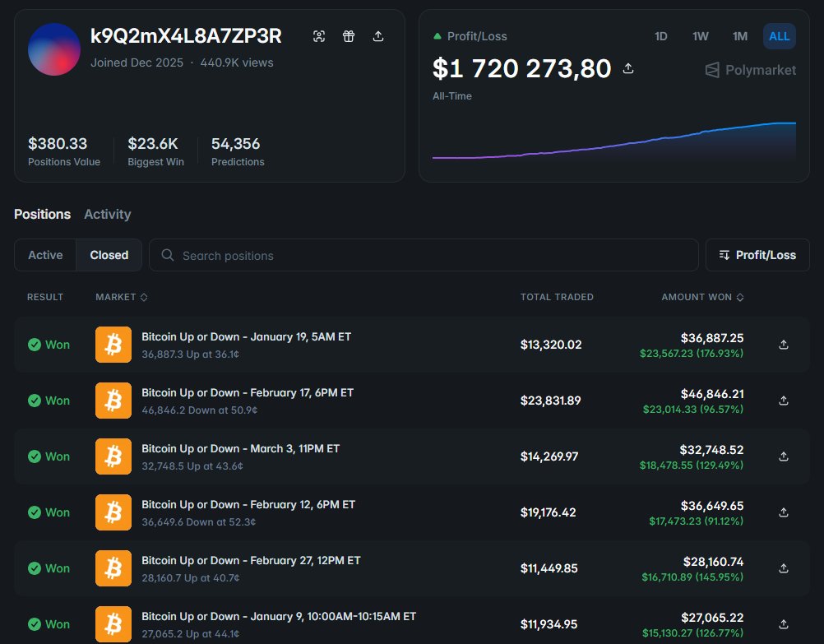Share the March 3, 11PM ET position
The image size is (824, 644).
point(784,456)
